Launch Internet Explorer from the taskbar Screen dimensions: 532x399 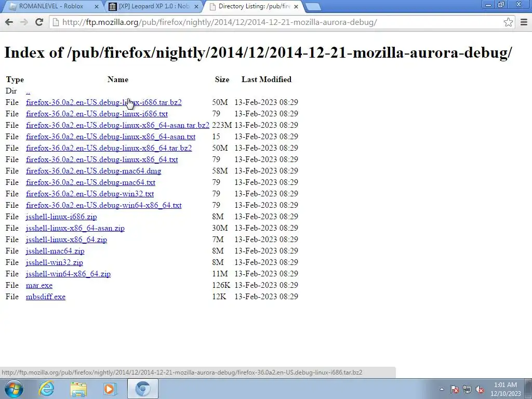point(46,389)
